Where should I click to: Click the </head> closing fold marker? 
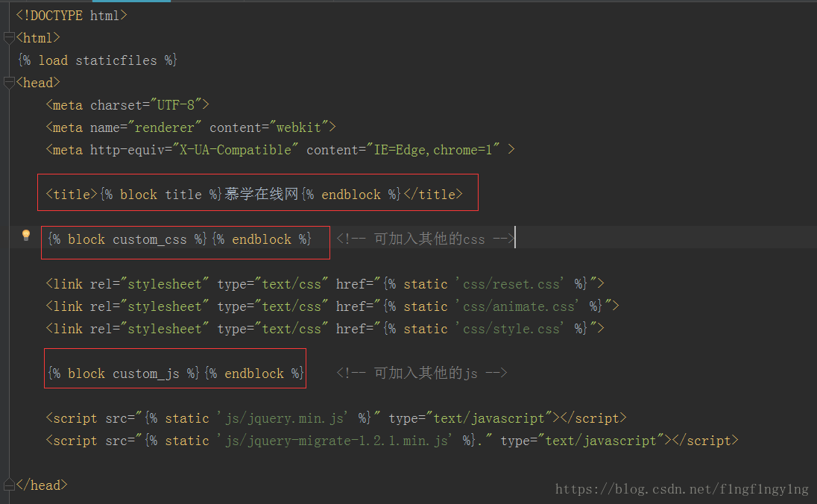[9, 485]
